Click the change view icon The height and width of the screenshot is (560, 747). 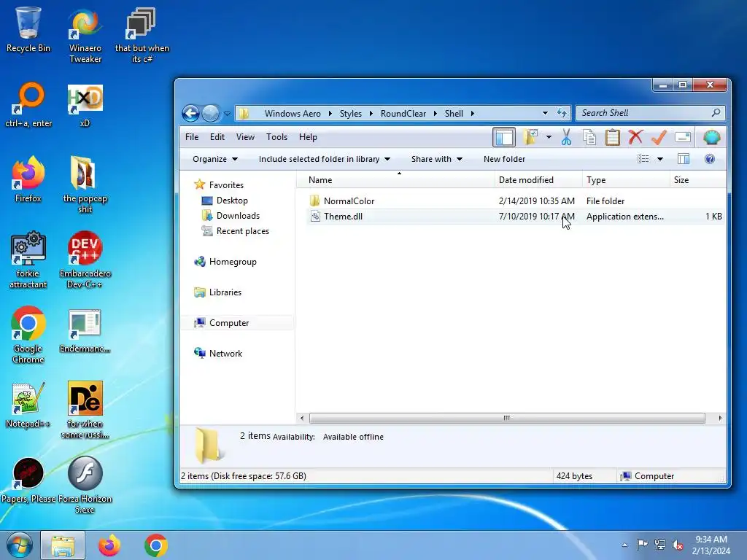pyautogui.click(x=643, y=159)
